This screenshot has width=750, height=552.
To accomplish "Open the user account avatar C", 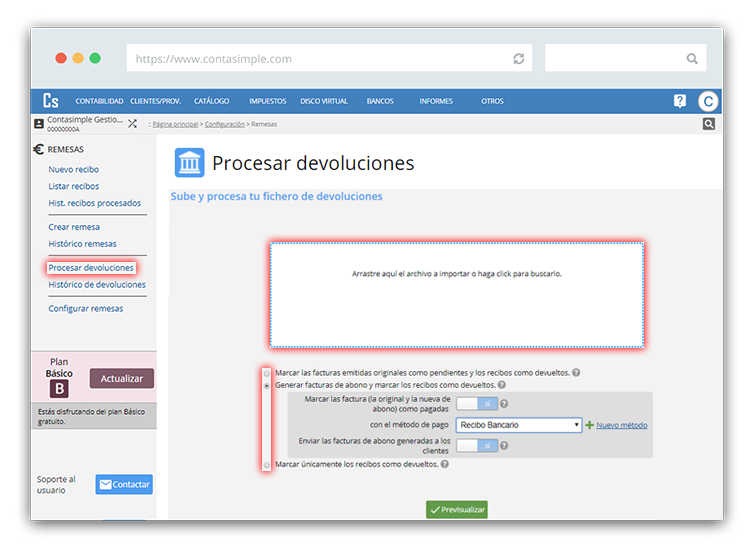I will [x=708, y=101].
